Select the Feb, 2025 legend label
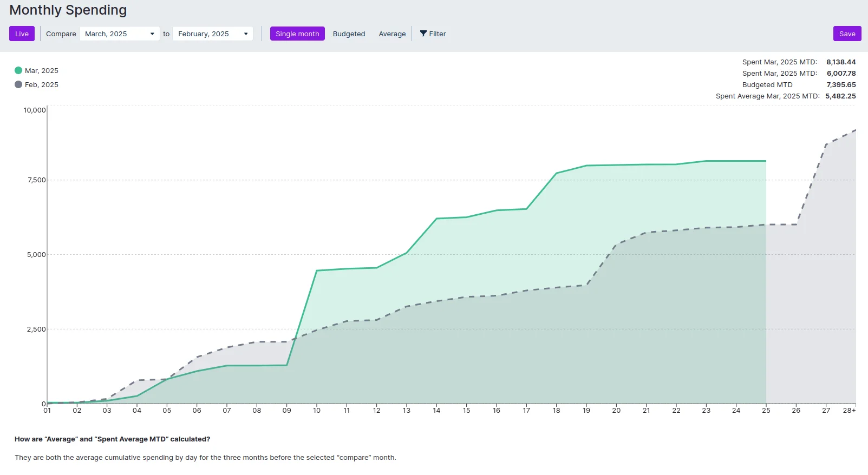868x475 pixels. (x=42, y=84)
